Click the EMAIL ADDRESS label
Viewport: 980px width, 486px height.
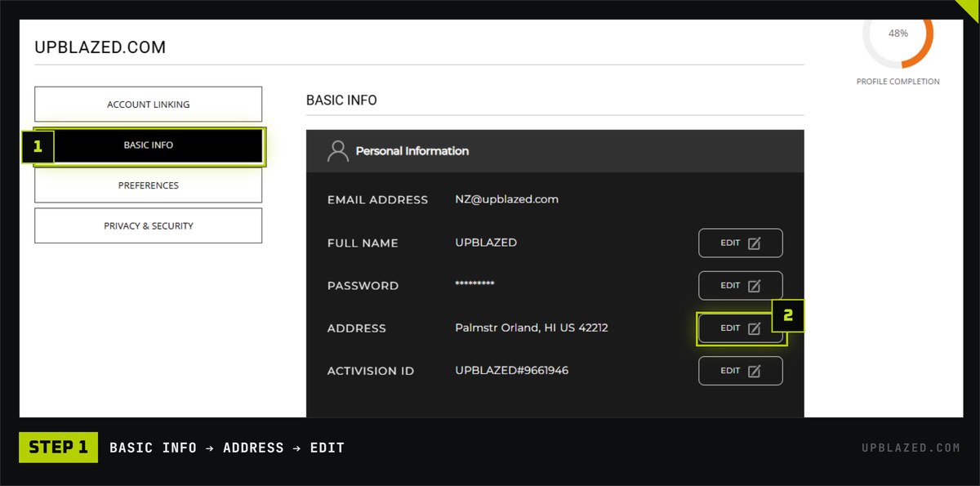tap(377, 200)
